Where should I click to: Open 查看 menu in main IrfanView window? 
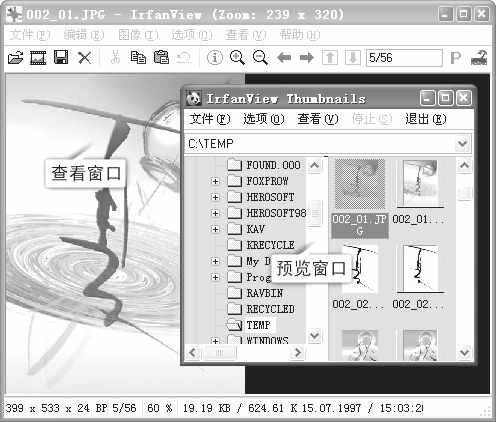(x=246, y=35)
